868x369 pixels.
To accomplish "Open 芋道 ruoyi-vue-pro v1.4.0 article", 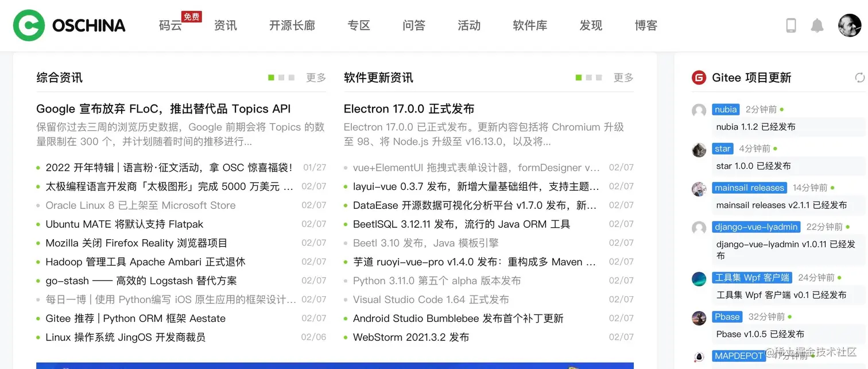I will [475, 262].
